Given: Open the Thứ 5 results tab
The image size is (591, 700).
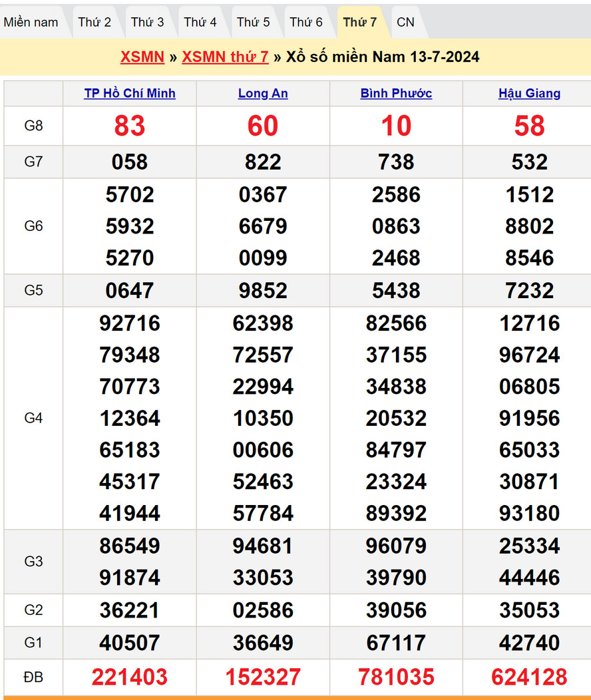Looking at the screenshot, I should click(254, 22).
